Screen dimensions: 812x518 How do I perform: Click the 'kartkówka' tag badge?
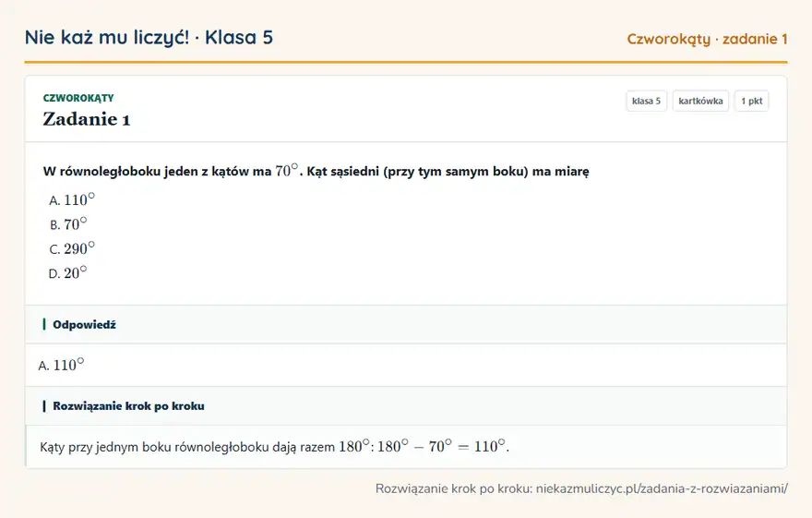(x=700, y=101)
